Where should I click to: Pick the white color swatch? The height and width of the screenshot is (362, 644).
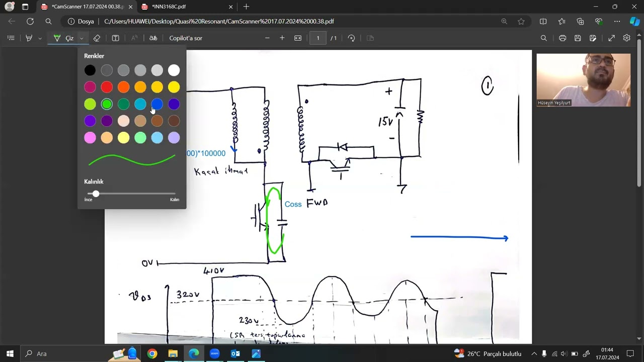(x=174, y=70)
